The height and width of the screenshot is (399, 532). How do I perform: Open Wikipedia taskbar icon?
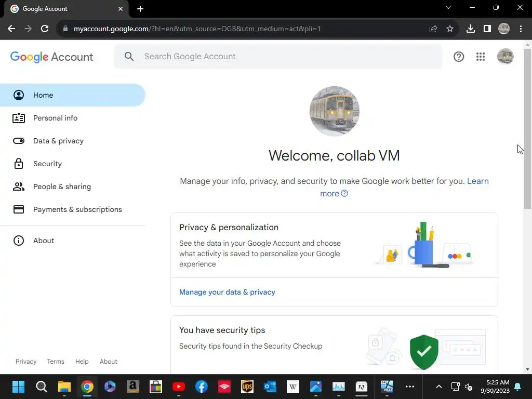(x=293, y=387)
